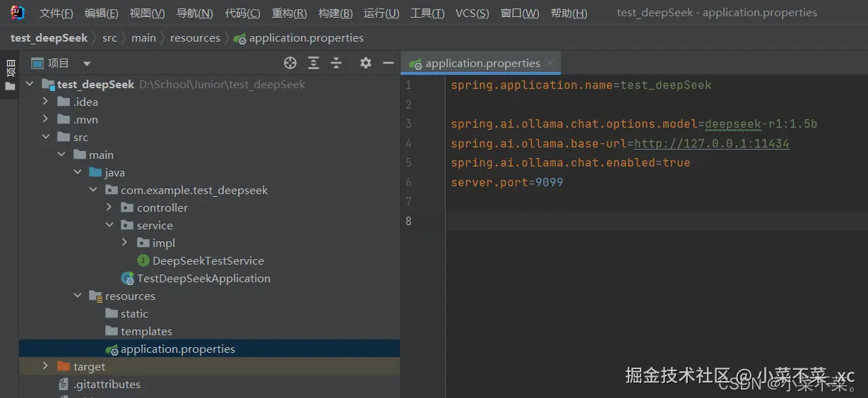The height and width of the screenshot is (398, 868).
Task: Click the .gitattributes file icon
Action: pyautogui.click(x=64, y=385)
